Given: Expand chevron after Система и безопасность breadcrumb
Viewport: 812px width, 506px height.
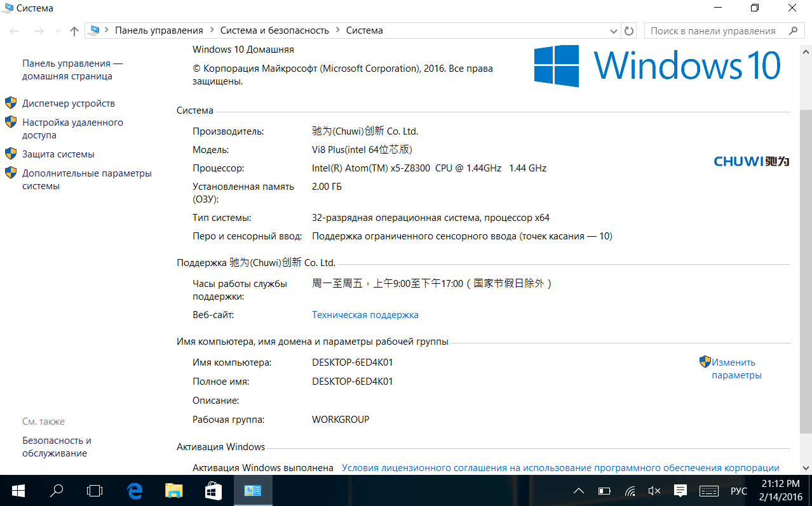Looking at the screenshot, I should (x=337, y=30).
